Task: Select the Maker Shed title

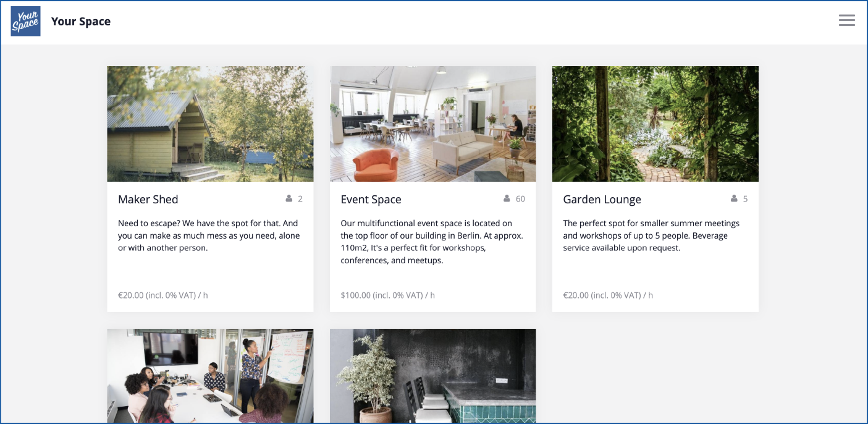Action: (148, 200)
